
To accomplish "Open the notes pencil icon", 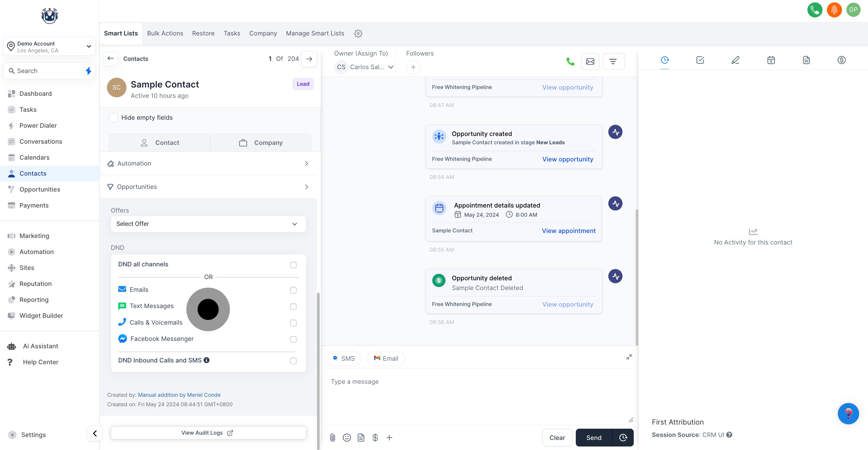I will (x=735, y=60).
